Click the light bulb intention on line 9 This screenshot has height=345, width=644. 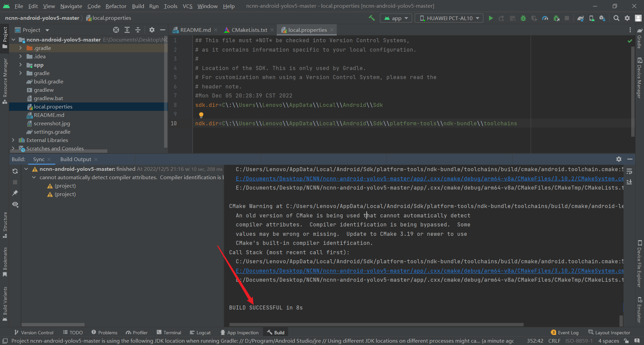[x=201, y=114]
